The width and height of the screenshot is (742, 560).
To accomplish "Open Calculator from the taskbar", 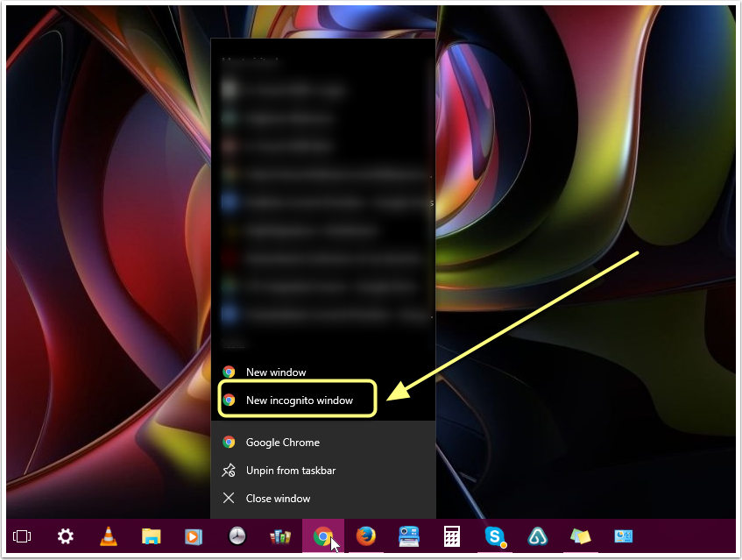I will [x=451, y=536].
